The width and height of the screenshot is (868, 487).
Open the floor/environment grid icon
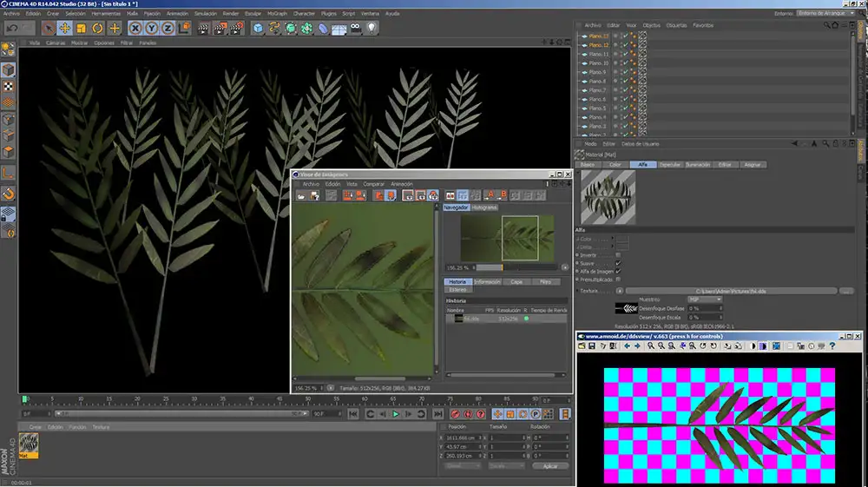[339, 28]
